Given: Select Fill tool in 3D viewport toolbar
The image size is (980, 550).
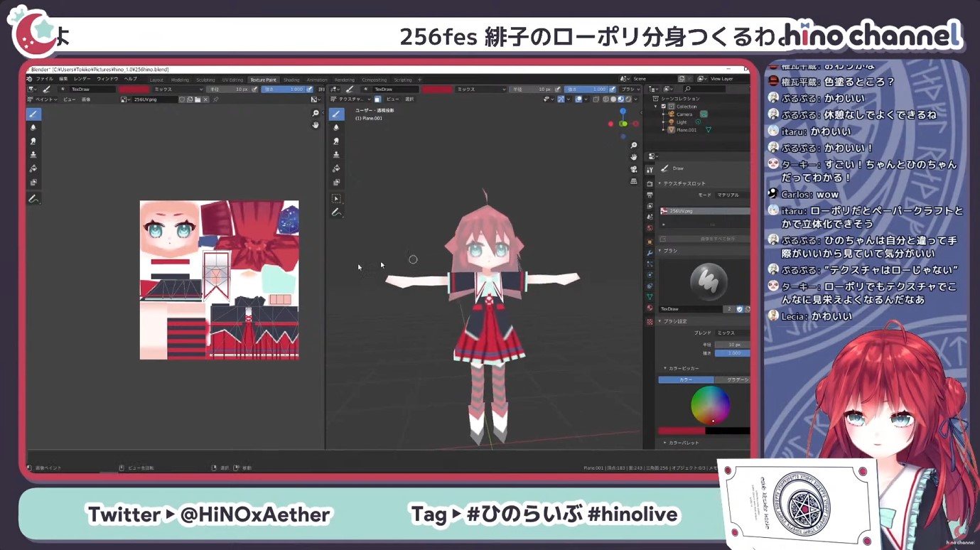Looking at the screenshot, I should [336, 168].
